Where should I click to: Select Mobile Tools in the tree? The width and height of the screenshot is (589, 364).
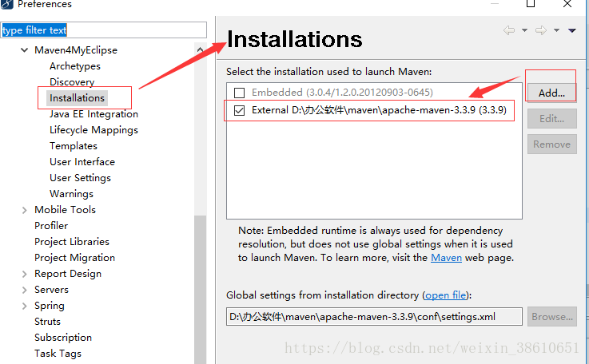point(65,210)
